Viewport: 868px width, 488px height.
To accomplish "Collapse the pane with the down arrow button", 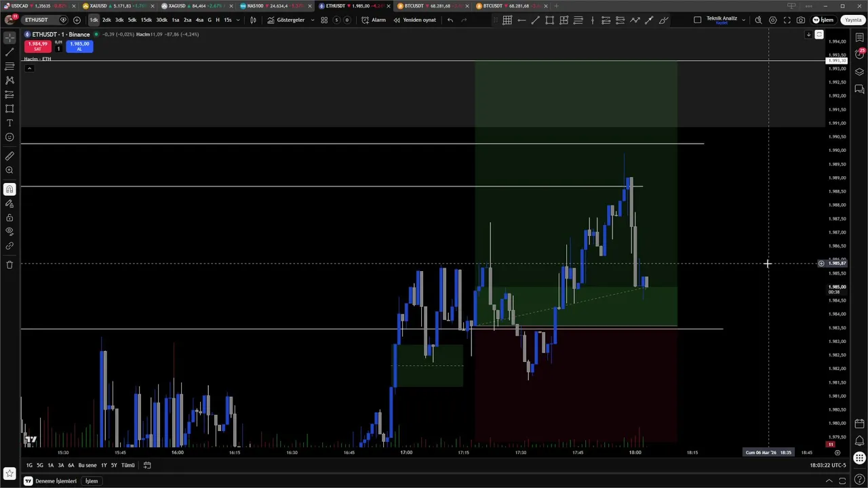I will 808,35.
